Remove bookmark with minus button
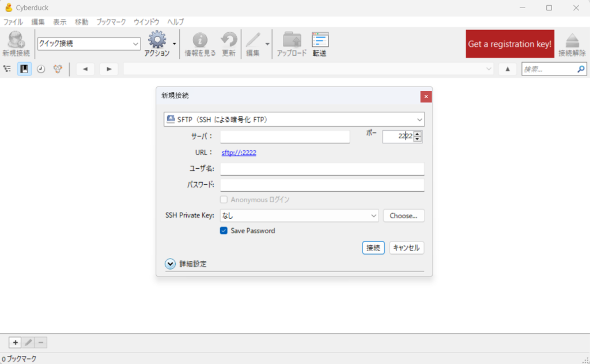The height and width of the screenshot is (364, 590). [x=41, y=343]
